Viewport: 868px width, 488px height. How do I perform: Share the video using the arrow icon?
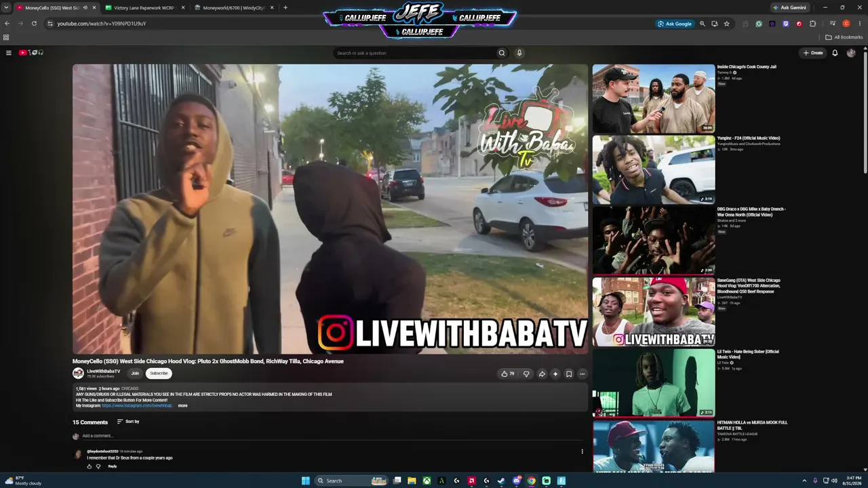[542, 373]
